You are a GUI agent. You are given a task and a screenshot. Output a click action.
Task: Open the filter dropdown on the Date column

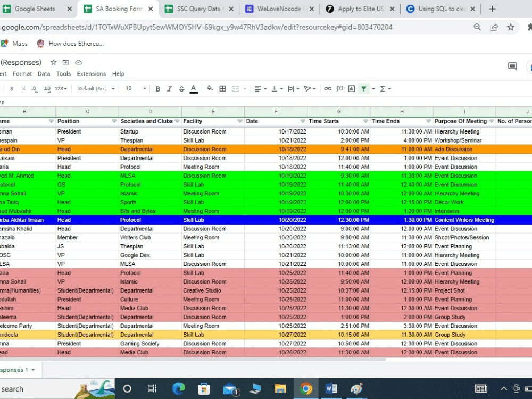303,121
